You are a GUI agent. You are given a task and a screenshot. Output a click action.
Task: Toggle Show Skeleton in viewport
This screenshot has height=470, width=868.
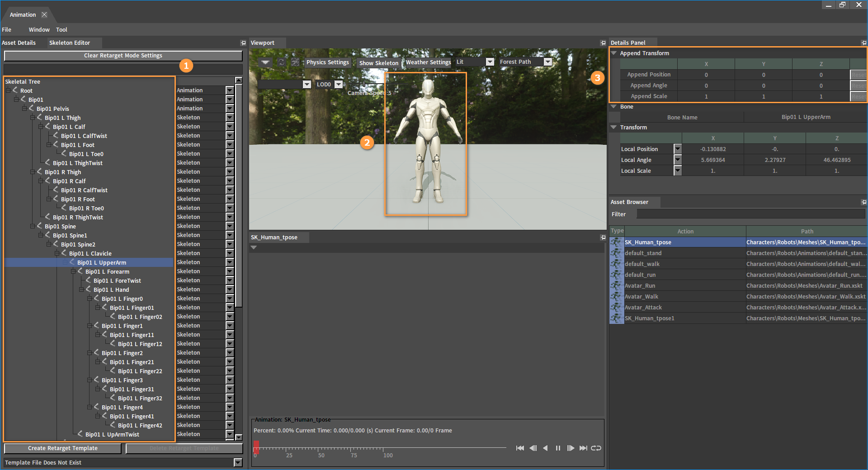pos(378,63)
